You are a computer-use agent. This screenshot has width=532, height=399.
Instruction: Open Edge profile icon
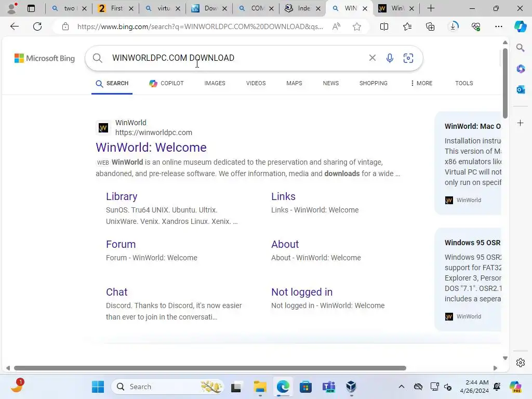click(12, 8)
